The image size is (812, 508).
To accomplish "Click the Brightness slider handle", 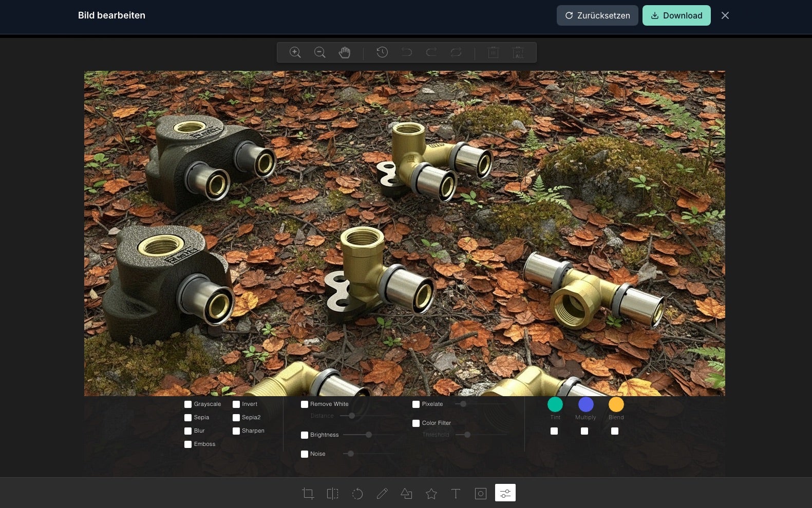I will (369, 435).
